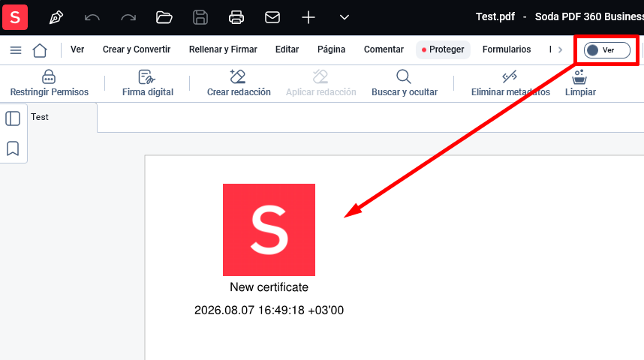Open Buscar y ocultar search tool
The width and height of the screenshot is (644, 360).
[x=404, y=83]
